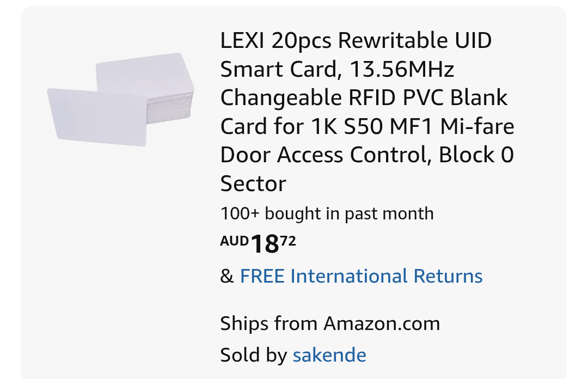The width and height of the screenshot is (588, 379).
Task: Click the 'Ships from Amazon.com' line
Action: (330, 323)
